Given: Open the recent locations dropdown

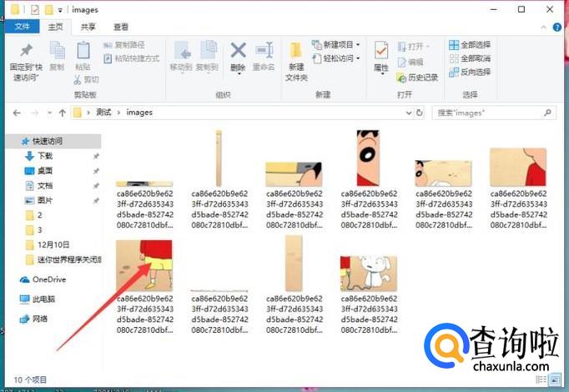Looking at the screenshot, I should tap(49, 113).
